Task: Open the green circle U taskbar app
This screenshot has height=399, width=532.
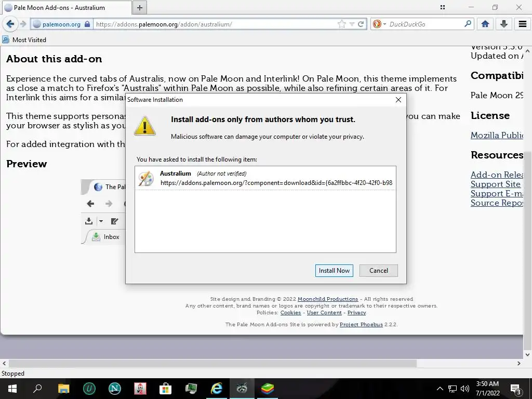Action: pyautogui.click(x=89, y=389)
